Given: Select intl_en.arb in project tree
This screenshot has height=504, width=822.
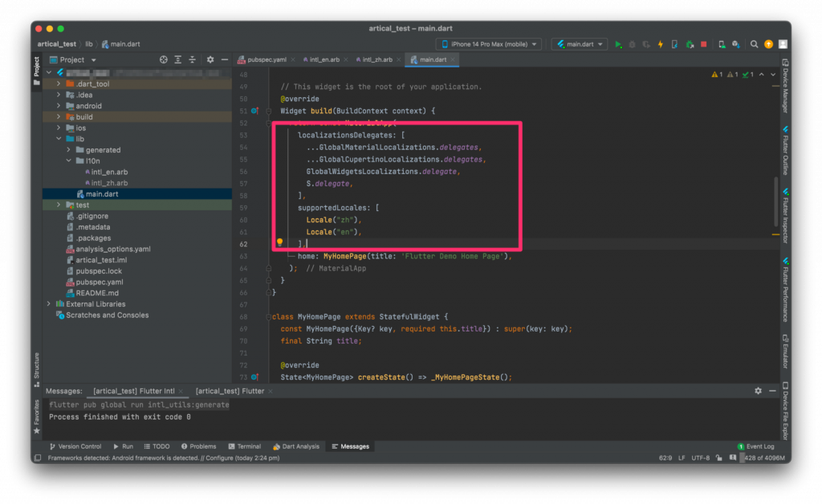Looking at the screenshot, I should pyautogui.click(x=109, y=172).
